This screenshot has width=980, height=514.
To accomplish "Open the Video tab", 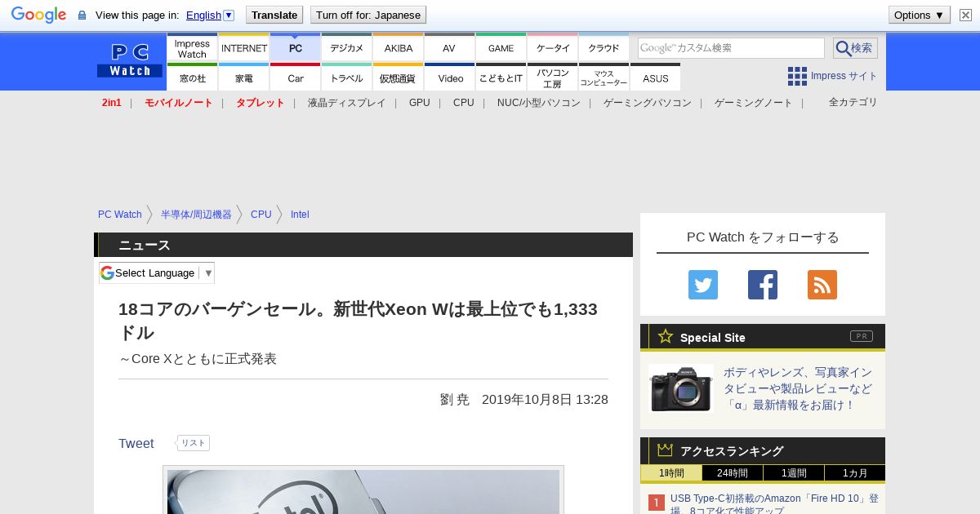I will coord(450,78).
